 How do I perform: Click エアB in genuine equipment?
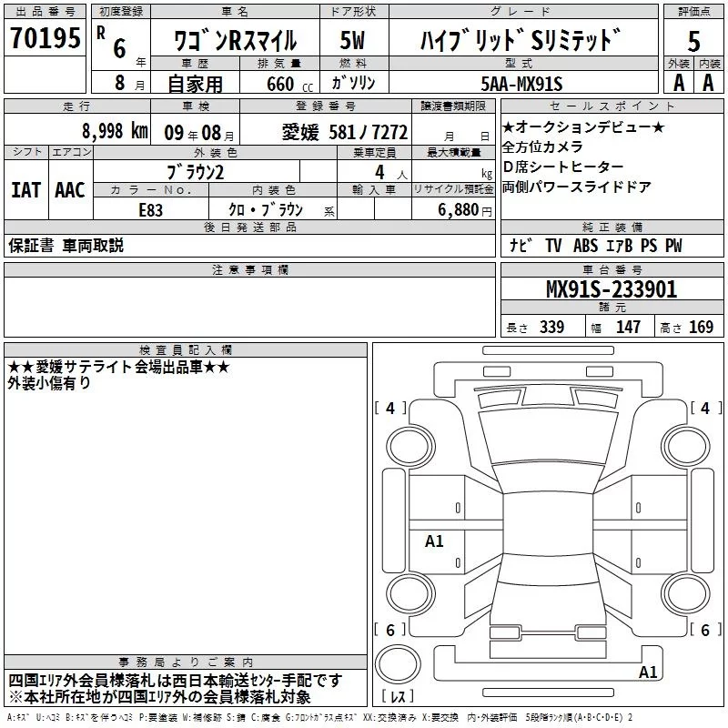pos(620,246)
